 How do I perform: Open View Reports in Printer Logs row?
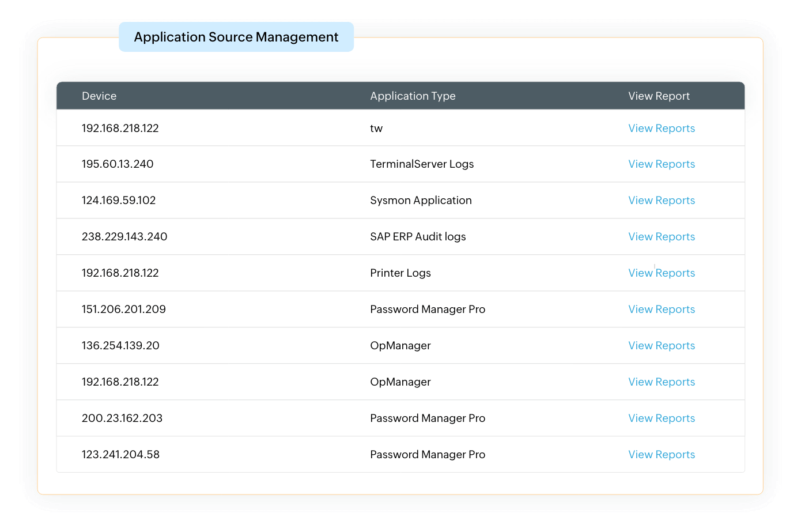661,273
